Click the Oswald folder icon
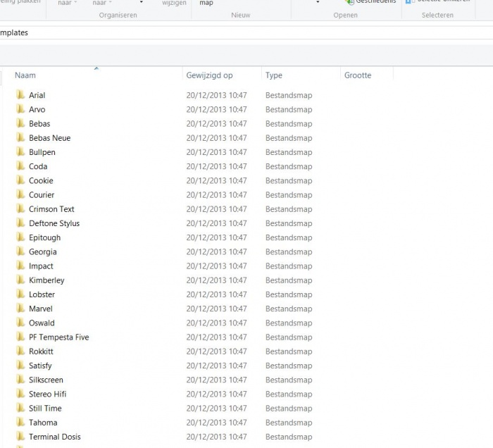 pos(20,322)
